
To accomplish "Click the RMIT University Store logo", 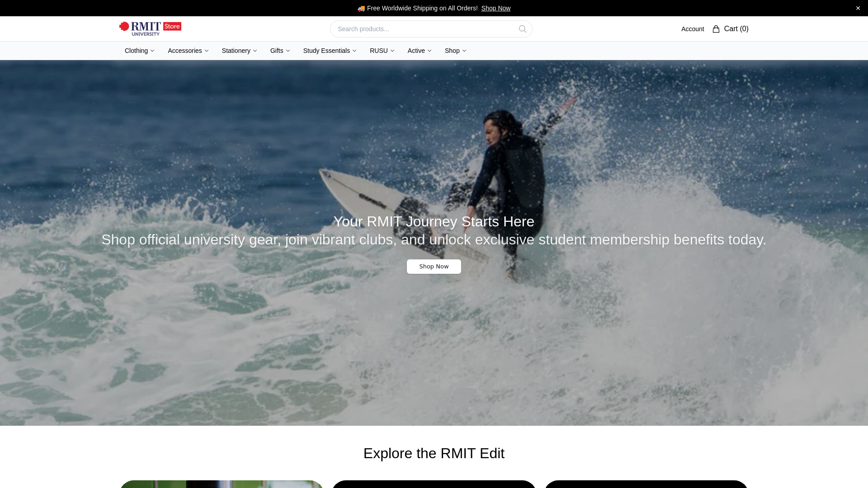I will tap(150, 28).
